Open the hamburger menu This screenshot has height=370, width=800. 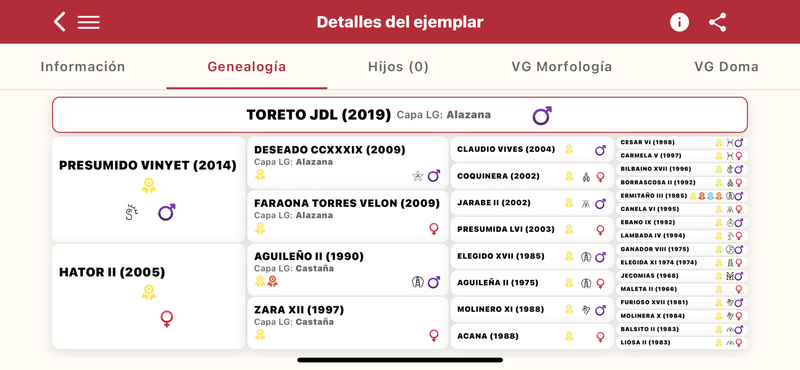pos(89,22)
